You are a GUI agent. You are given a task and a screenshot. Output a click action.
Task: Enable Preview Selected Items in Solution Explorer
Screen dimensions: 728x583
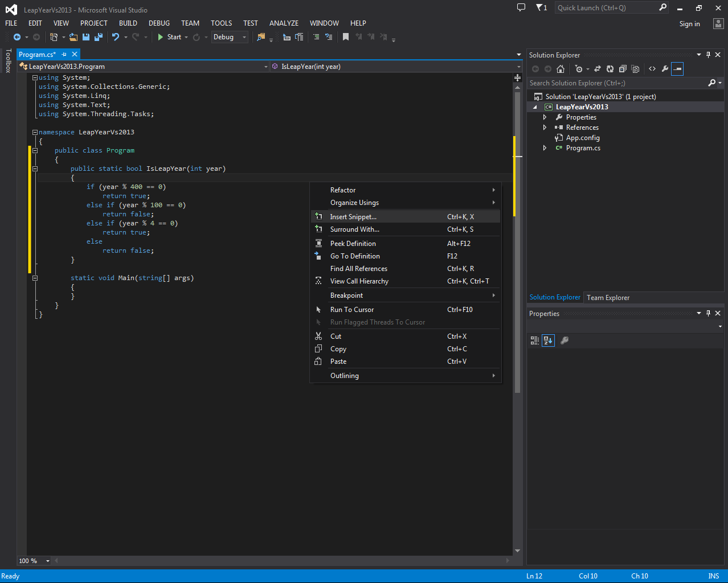coord(677,69)
